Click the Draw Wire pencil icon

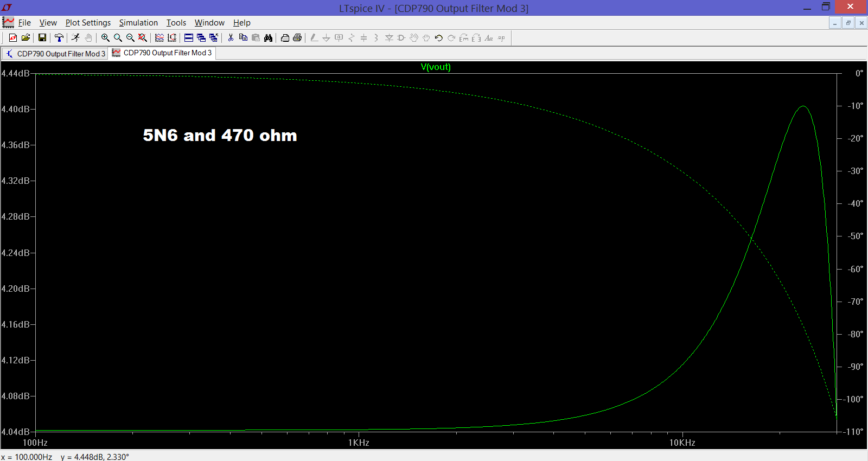(x=314, y=37)
